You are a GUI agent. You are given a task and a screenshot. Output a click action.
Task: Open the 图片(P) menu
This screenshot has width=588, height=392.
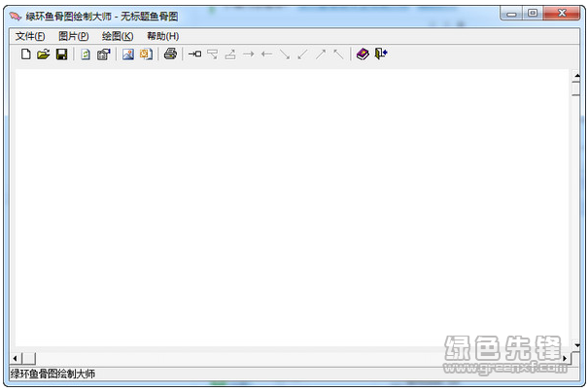[74, 36]
